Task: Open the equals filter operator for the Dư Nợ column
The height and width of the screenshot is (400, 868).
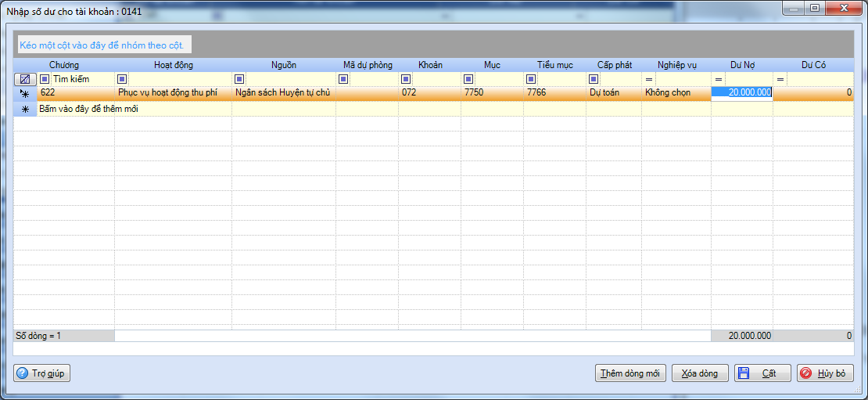Action: tap(719, 79)
